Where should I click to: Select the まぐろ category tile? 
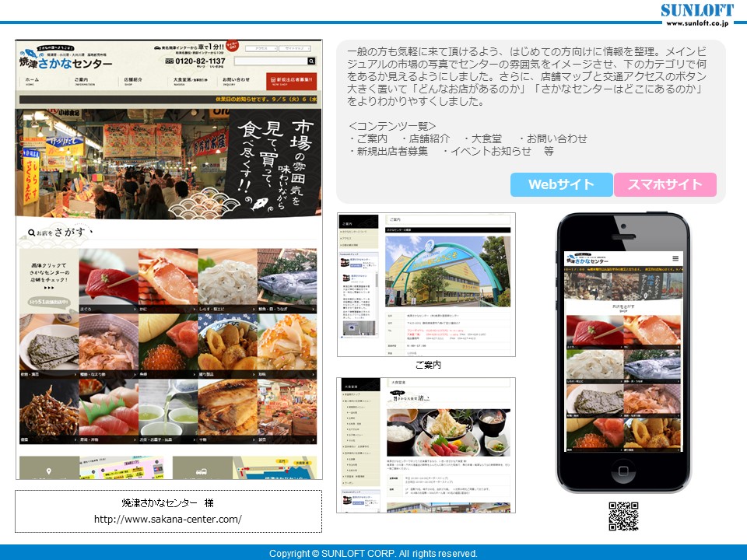coord(109,281)
